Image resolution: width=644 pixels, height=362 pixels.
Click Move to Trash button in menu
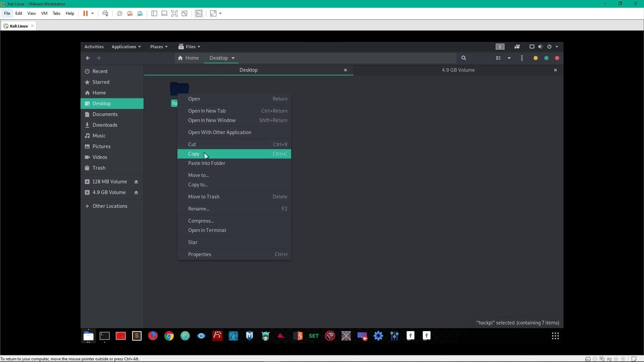tap(204, 197)
